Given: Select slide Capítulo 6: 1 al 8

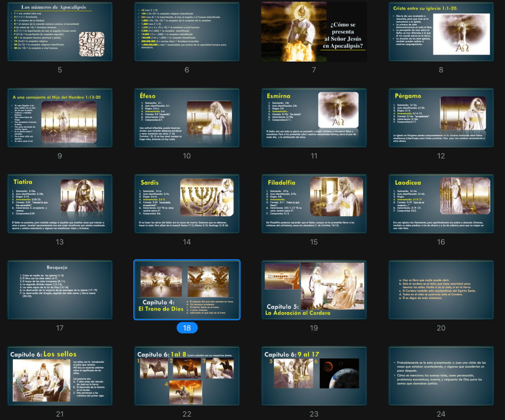Looking at the screenshot, I should [187, 376].
